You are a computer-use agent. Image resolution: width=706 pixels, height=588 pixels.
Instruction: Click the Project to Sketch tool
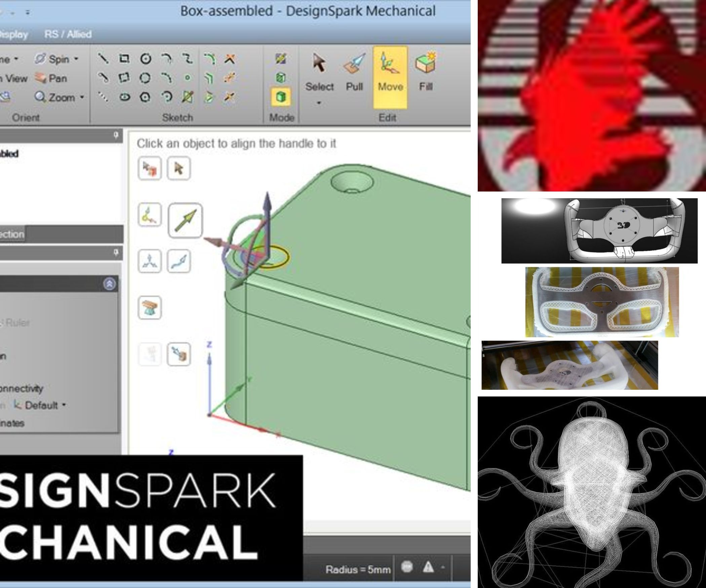(188, 97)
